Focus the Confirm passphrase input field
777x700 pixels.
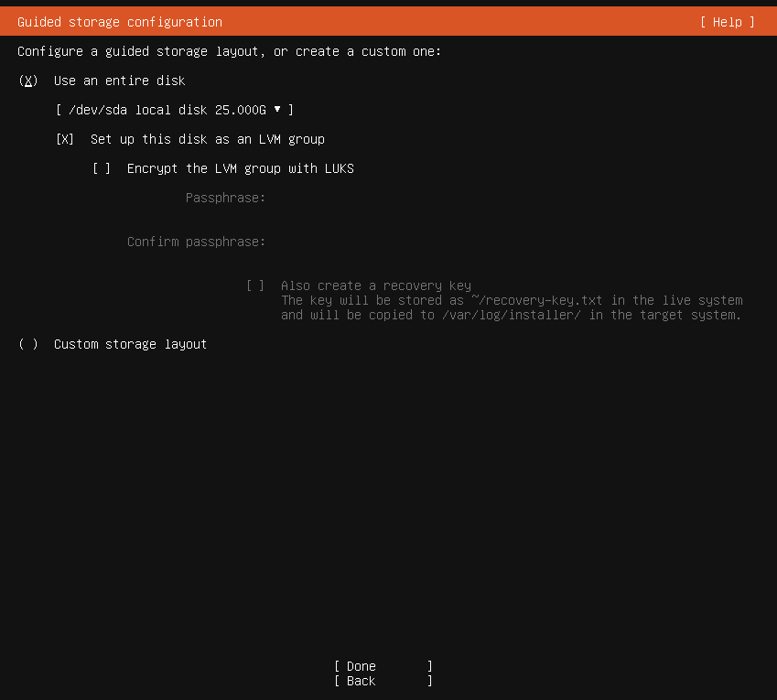tap(412, 242)
